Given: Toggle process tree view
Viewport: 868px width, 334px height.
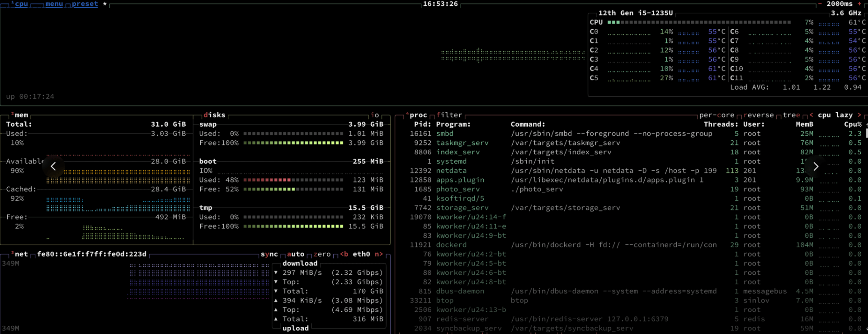Looking at the screenshot, I should pyautogui.click(x=791, y=115).
